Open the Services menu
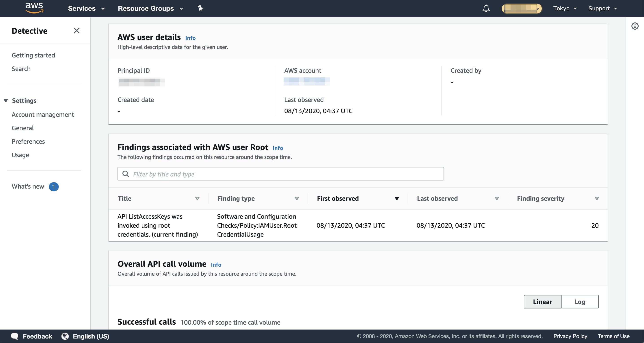This screenshot has height=343, width=644. click(x=86, y=9)
